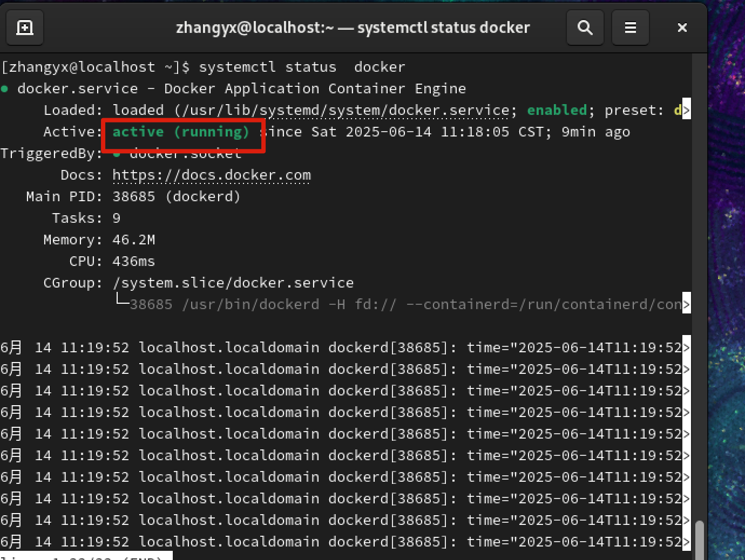Click the Tasks value '9'
745x560 pixels.
click(x=117, y=218)
